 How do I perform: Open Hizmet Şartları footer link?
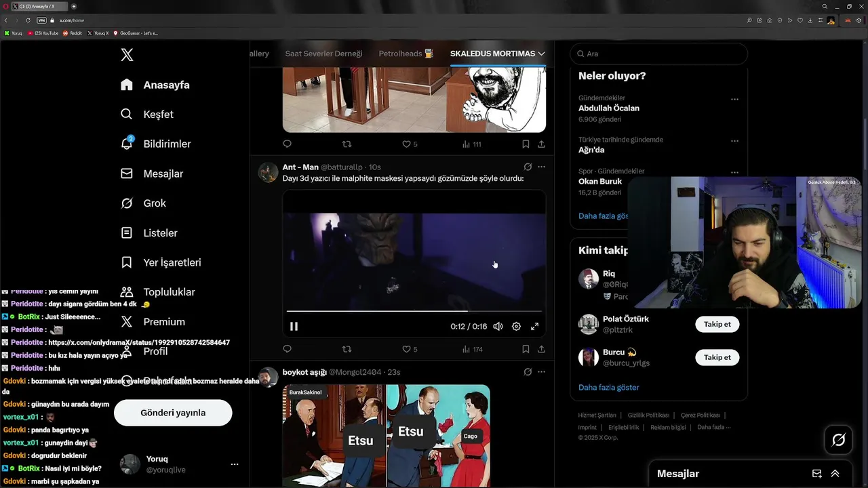pos(597,415)
